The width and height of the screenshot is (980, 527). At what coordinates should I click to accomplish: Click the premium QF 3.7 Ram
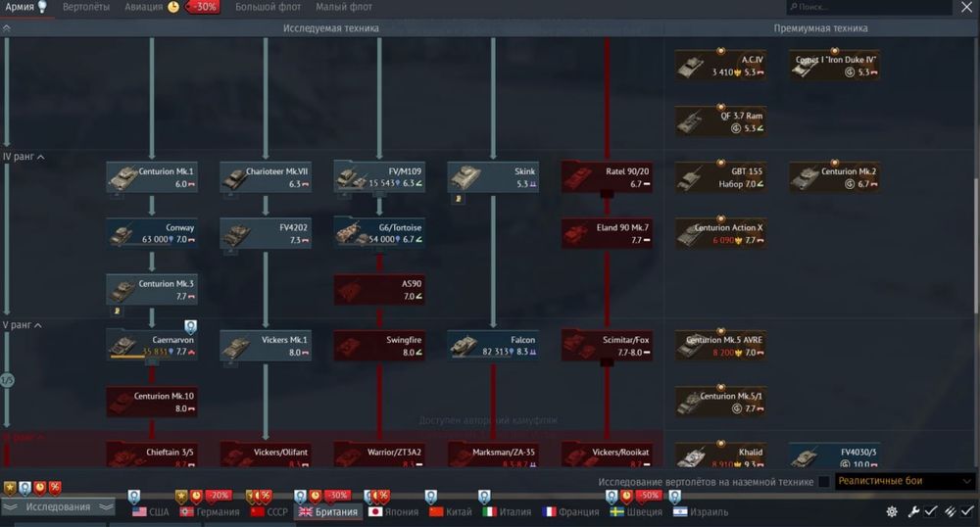[720, 121]
